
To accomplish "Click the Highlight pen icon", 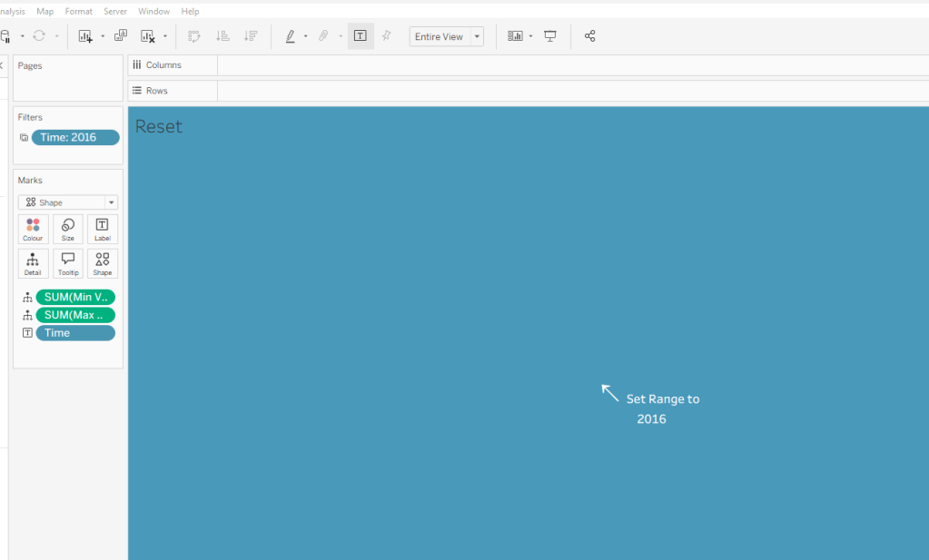I will [291, 36].
